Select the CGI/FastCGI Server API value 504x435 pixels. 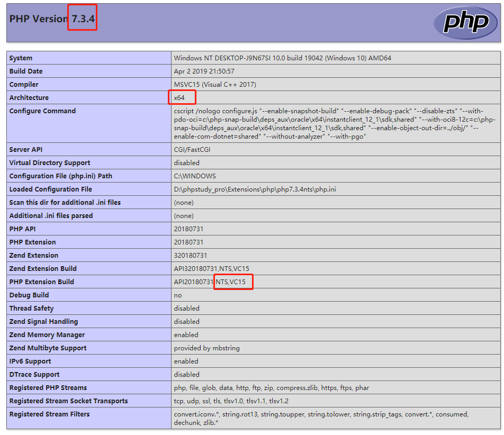pyautogui.click(x=196, y=150)
